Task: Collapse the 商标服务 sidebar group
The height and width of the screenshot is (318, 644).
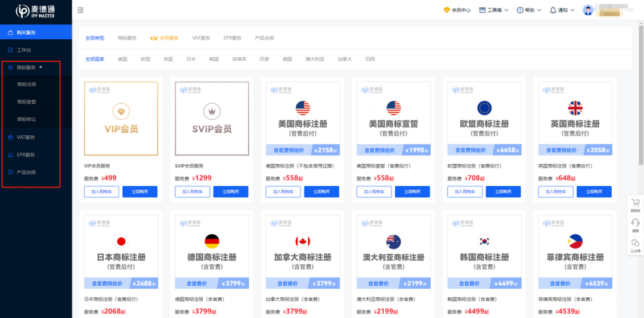Action: tap(30, 67)
